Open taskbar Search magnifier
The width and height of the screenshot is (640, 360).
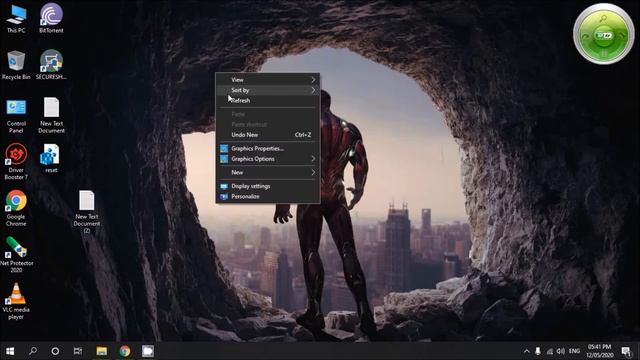(x=33, y=351)
